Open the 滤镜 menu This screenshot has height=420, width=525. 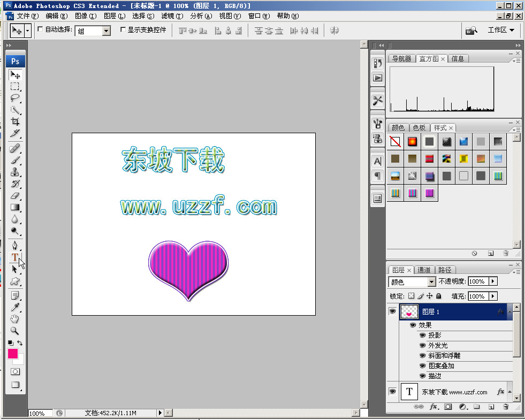pos(170,16)
